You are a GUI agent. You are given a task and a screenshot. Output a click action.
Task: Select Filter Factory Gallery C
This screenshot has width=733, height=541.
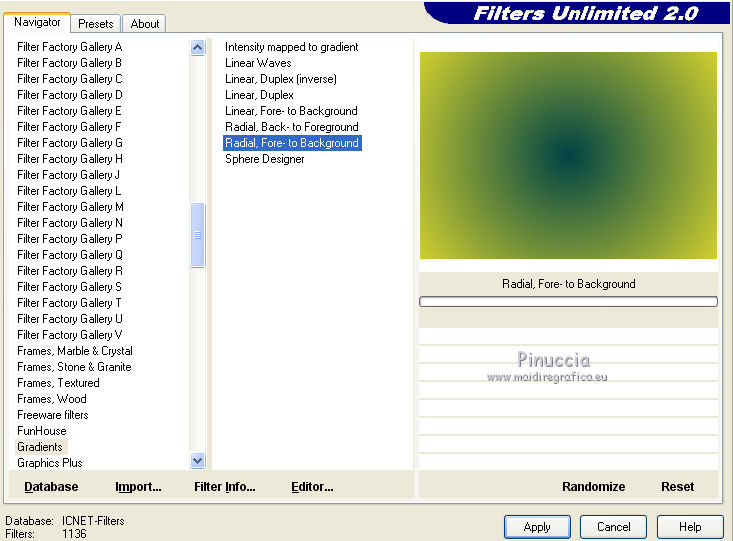[70, 79]
